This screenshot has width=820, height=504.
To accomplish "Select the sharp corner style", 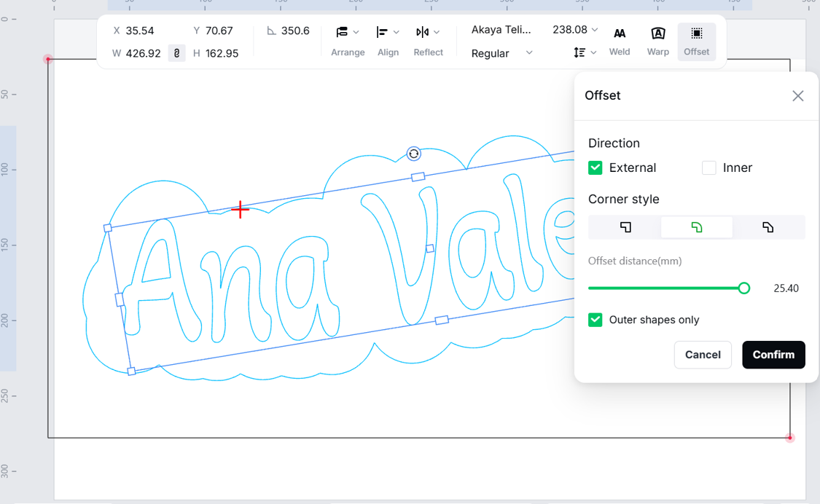I will click(x=625, y=227).
